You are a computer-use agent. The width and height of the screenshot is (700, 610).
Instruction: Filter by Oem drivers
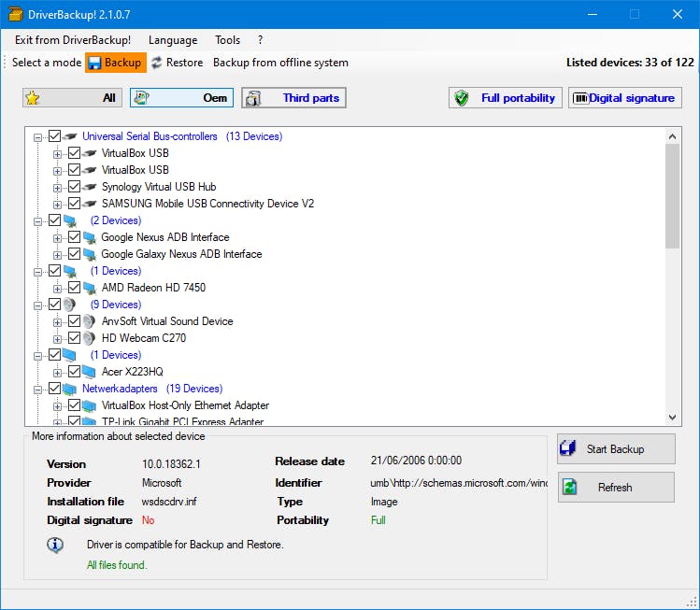tap(181, 98)
